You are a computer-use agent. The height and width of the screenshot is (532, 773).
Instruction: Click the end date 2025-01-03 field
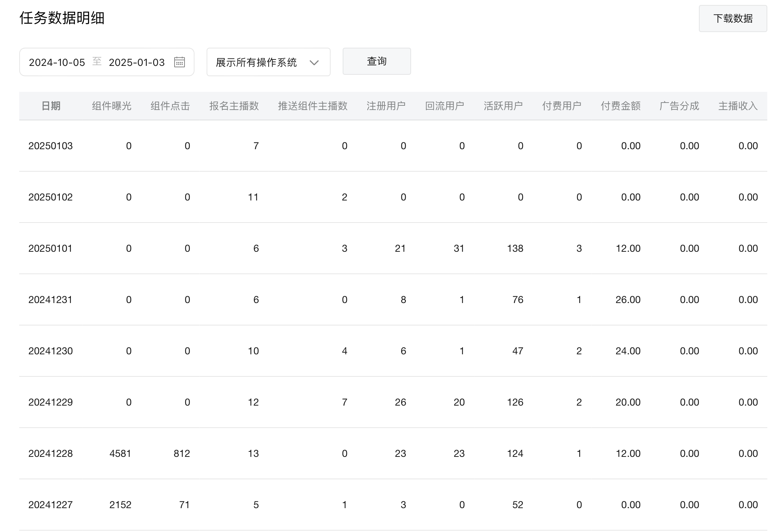(137, 62)
